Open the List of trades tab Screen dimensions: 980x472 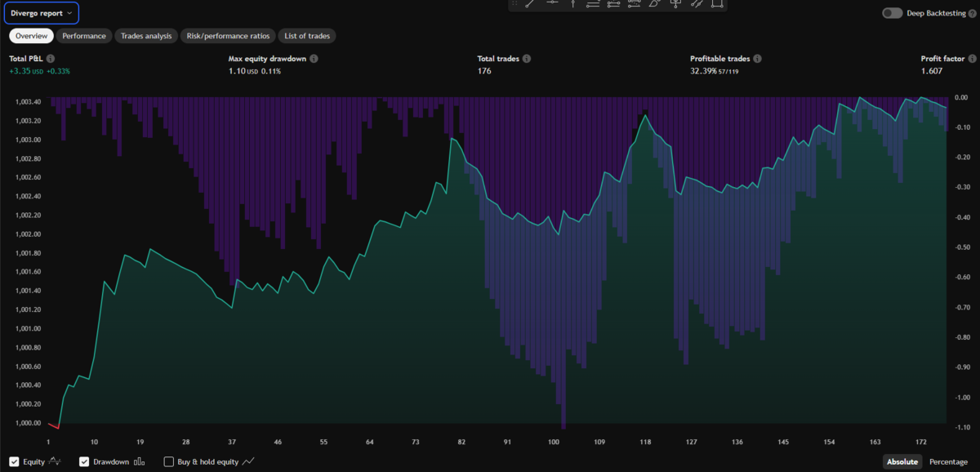coord(307,36)
